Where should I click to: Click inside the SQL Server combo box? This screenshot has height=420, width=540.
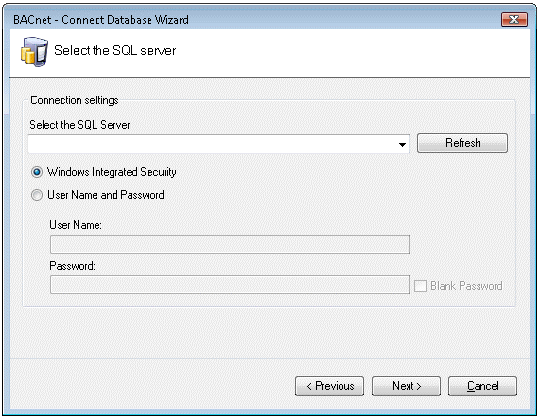click(218, 144)
